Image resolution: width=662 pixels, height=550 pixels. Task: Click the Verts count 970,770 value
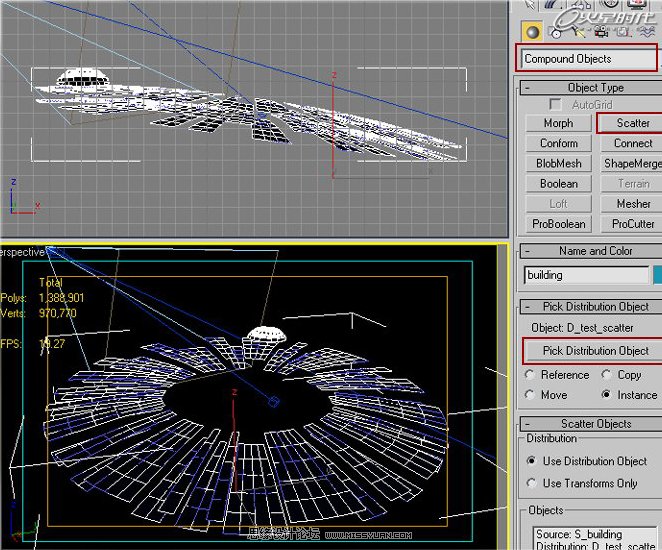pos(58,313)
